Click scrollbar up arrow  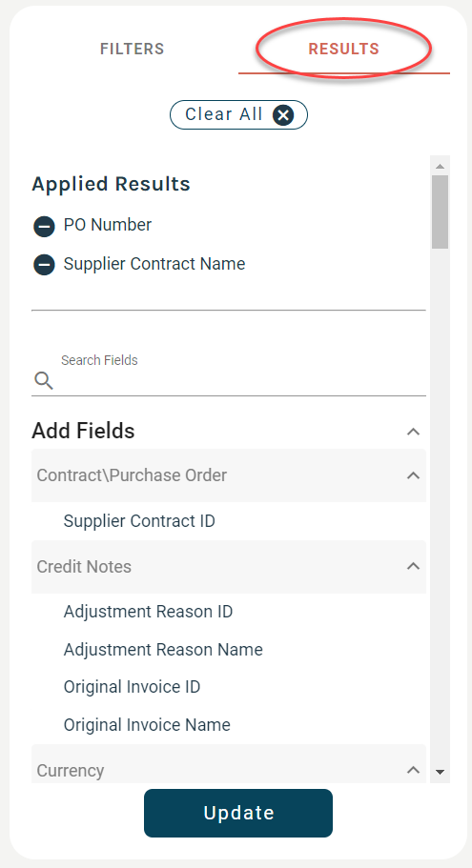click(x=441, y=166)
